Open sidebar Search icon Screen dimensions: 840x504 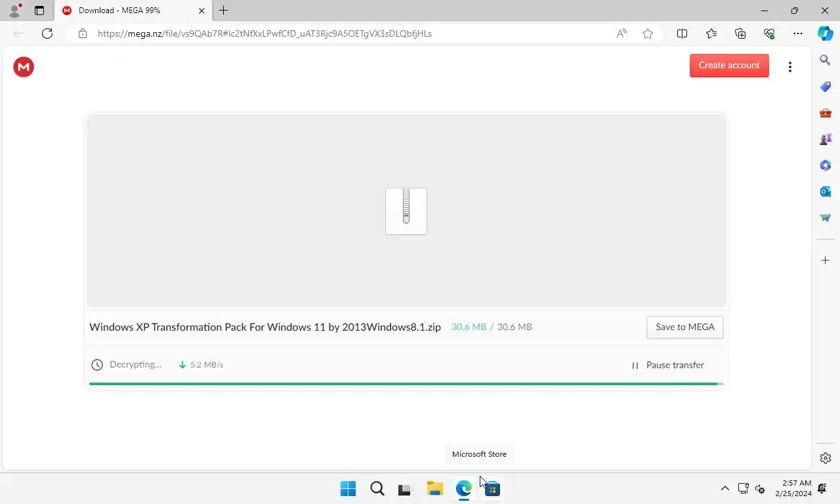coord(826,60)
